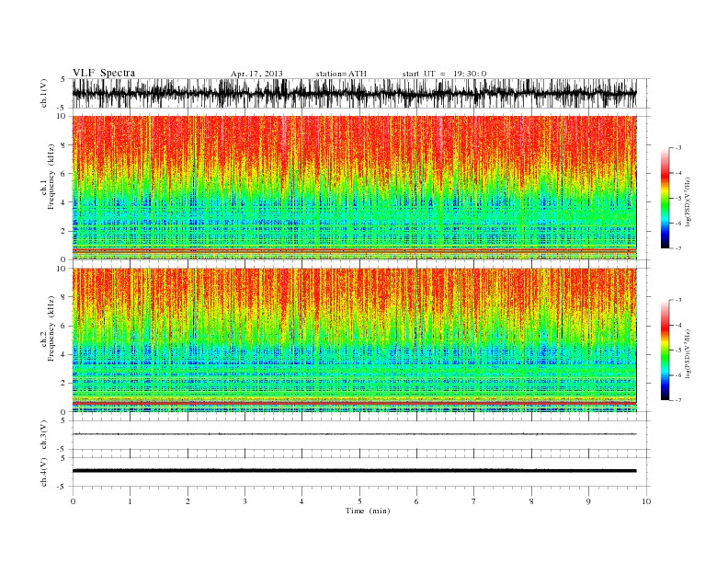Click the 5 tick on the time axis
Image resolution: width=728 pixels, height=563 pixels.
pos(359,501)
